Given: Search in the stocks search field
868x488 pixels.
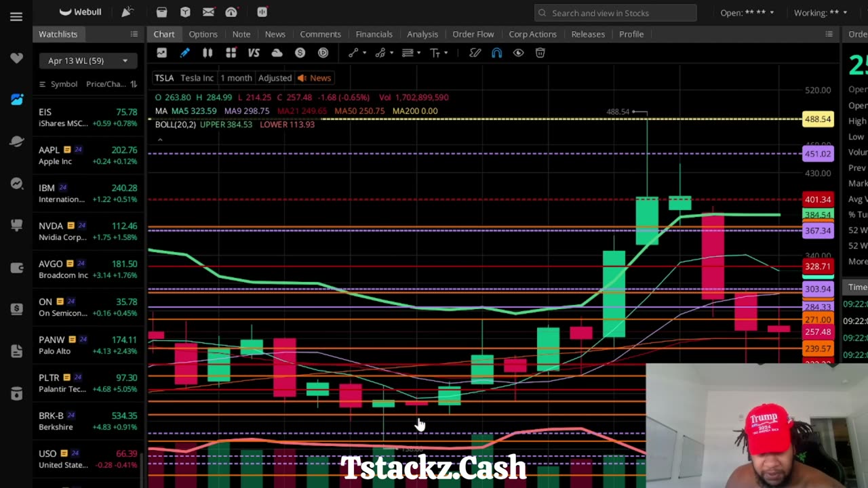Looking at the screenshot, I should tap(616, 13).
